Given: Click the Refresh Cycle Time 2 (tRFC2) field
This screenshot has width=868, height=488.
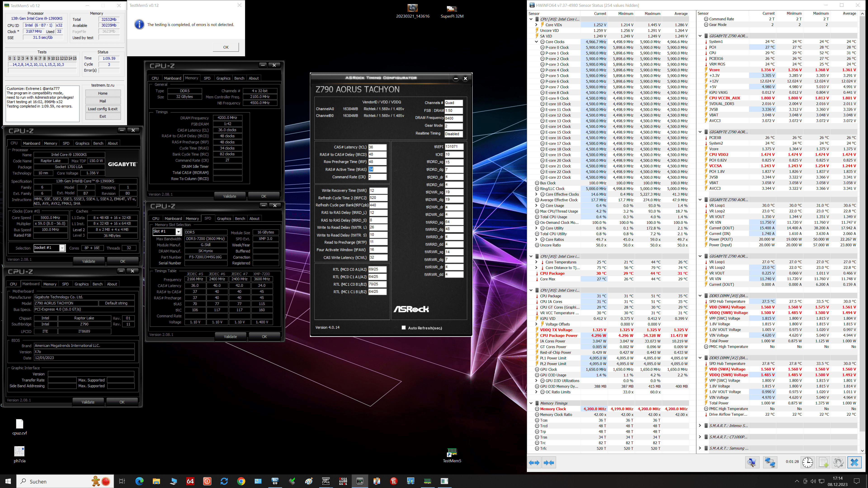Looking at the screenshot, I should (x=378, y=198).
